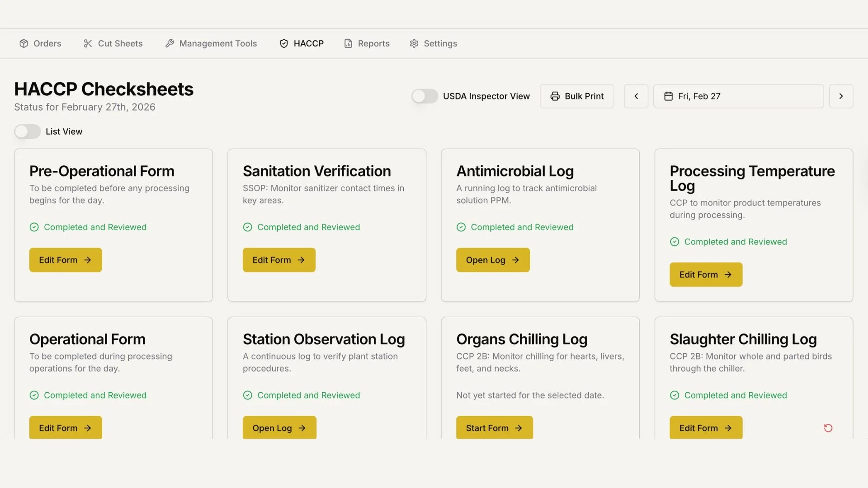Advance to next day with right chevron

841,96
